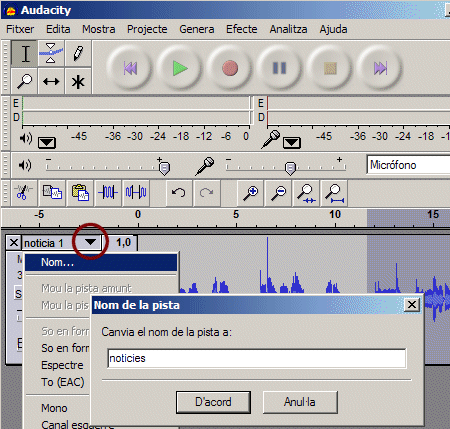The image size is (450, 429).
Task: Click the Paste clipboard icon
Action: (x=80, y=193)
